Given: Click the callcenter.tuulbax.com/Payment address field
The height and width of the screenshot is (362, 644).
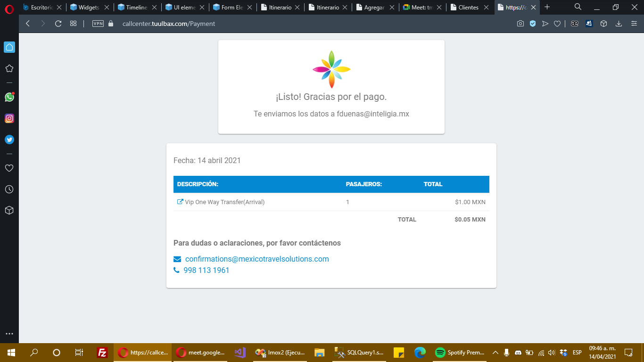Looking at the screenshot, I should click(x=169, y=24).
